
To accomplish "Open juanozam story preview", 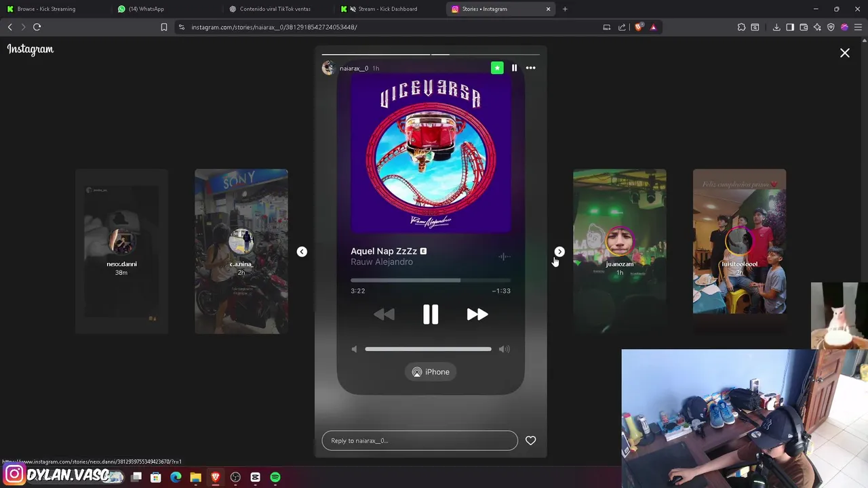I will click(x=620, y=251).
